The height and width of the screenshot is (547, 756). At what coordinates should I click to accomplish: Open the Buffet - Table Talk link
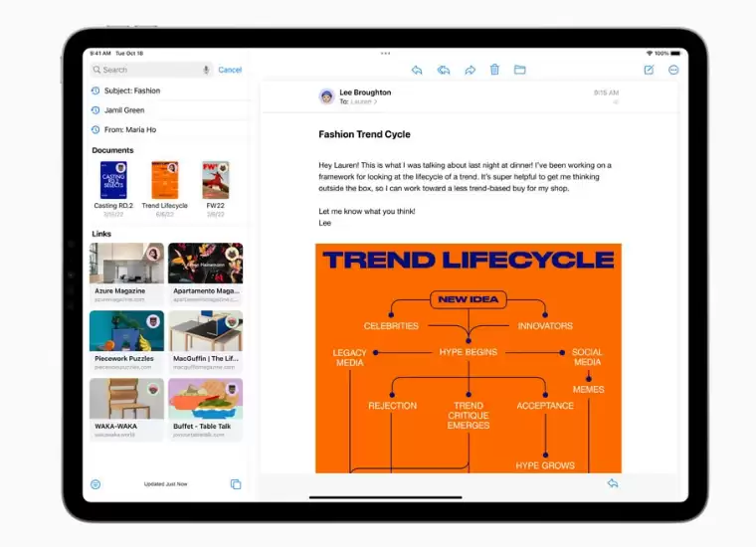click(205, 409)
